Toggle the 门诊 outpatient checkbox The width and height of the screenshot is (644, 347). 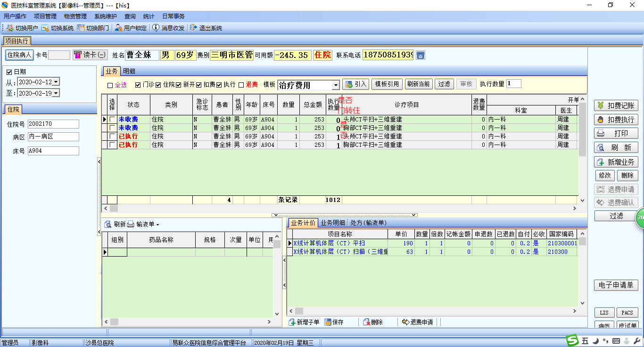138,85
